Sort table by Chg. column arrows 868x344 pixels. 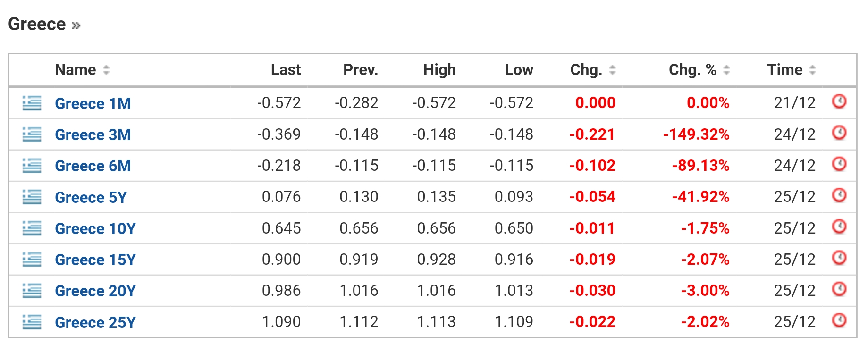click(612, 70)
